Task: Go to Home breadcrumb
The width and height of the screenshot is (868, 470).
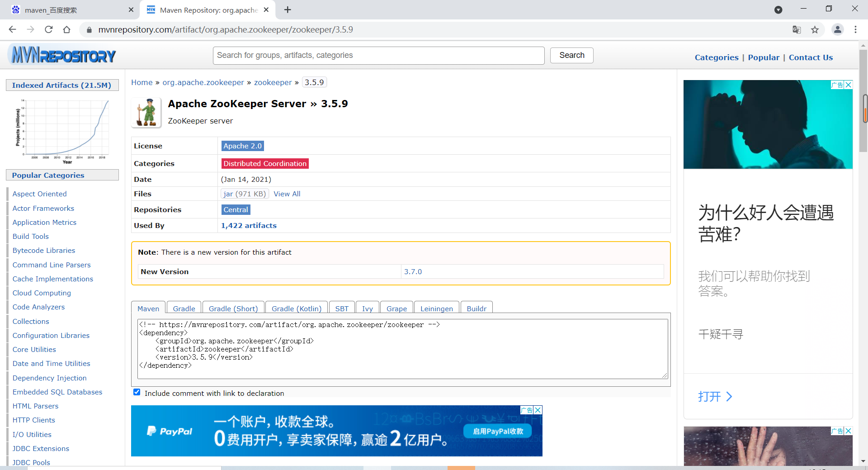Action: pos(142,82)
